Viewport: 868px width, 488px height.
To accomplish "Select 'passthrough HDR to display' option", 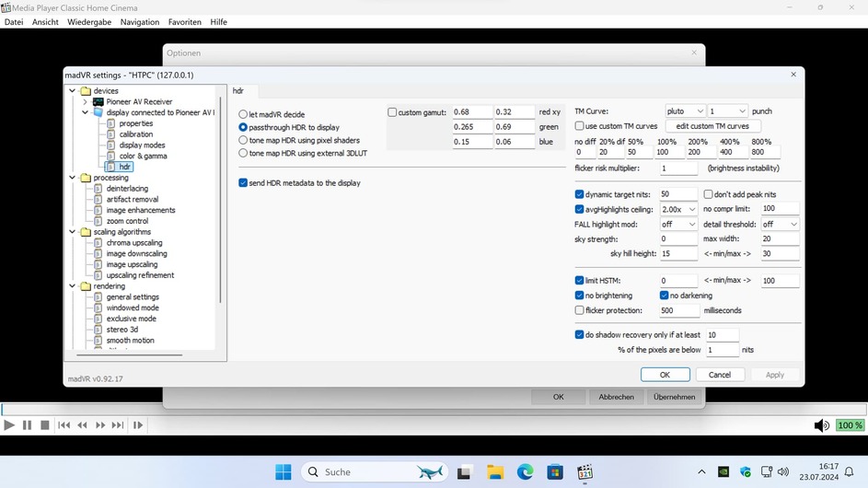I will click(243, 127).
